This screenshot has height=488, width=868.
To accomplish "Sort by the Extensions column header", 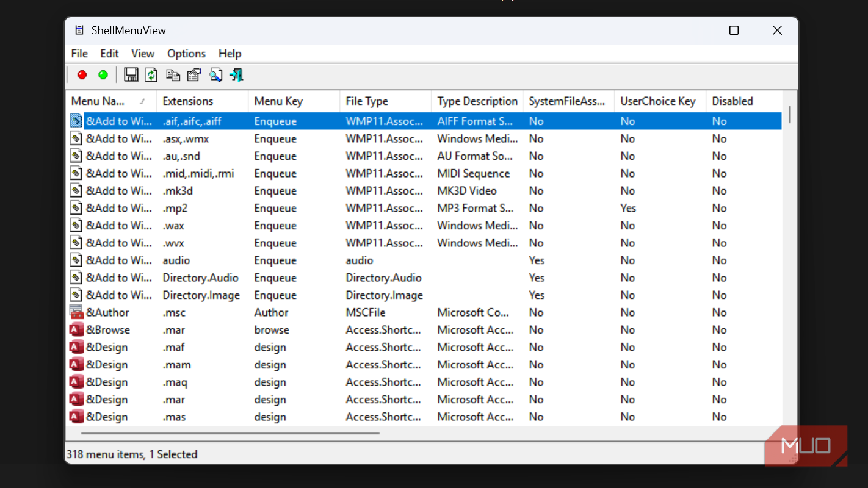I will click(x=203, y=101).
